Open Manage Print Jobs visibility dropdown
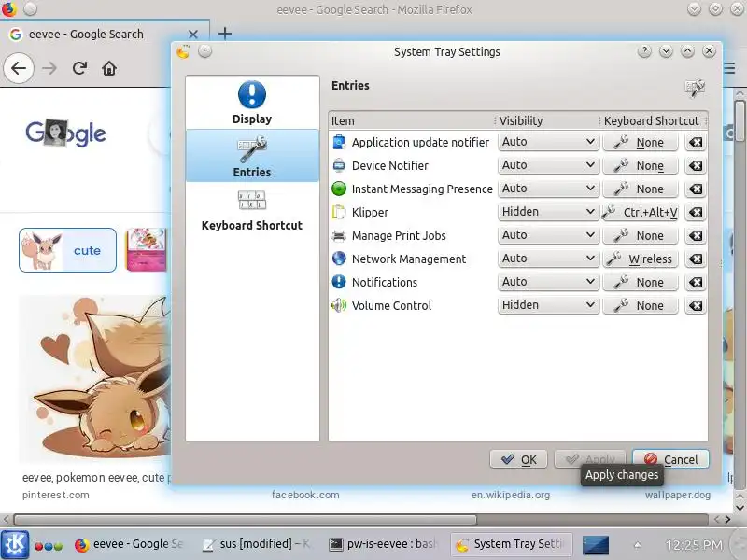The height and width of the screenshot is (560, 747). 548,235
